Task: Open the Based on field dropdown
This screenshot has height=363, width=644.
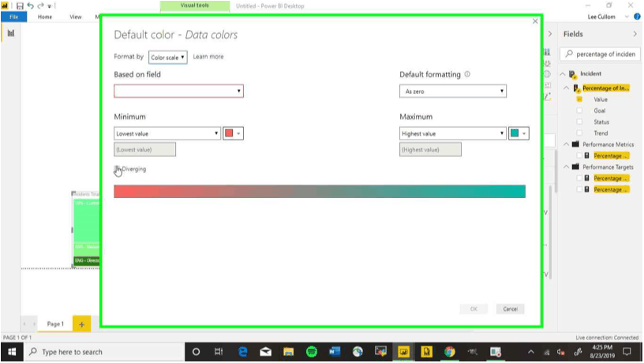Action: click(178, 91)
